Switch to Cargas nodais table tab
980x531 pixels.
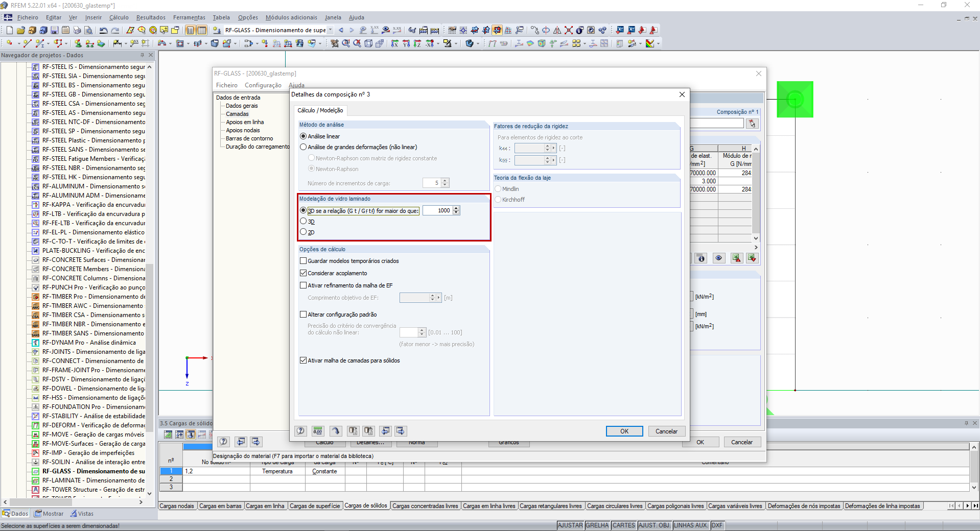click(x=177, y=506)
